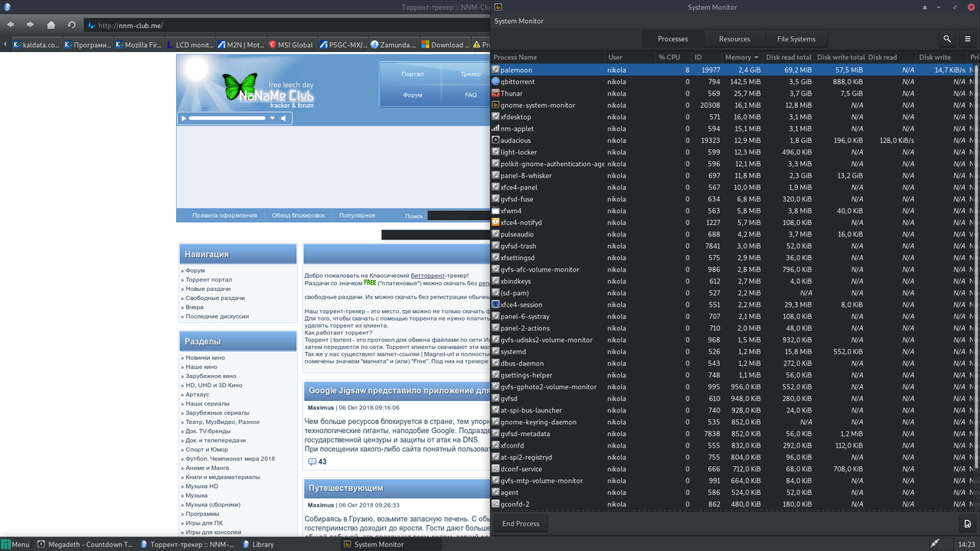Select the Processes tab
Screen dimensions: 980x551
[673, 39]
